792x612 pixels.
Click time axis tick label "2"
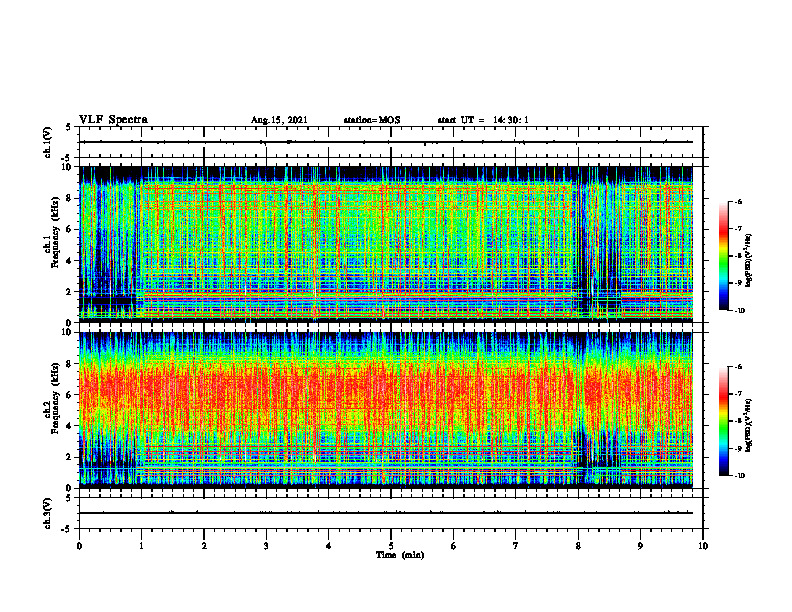tap(204, 546)
